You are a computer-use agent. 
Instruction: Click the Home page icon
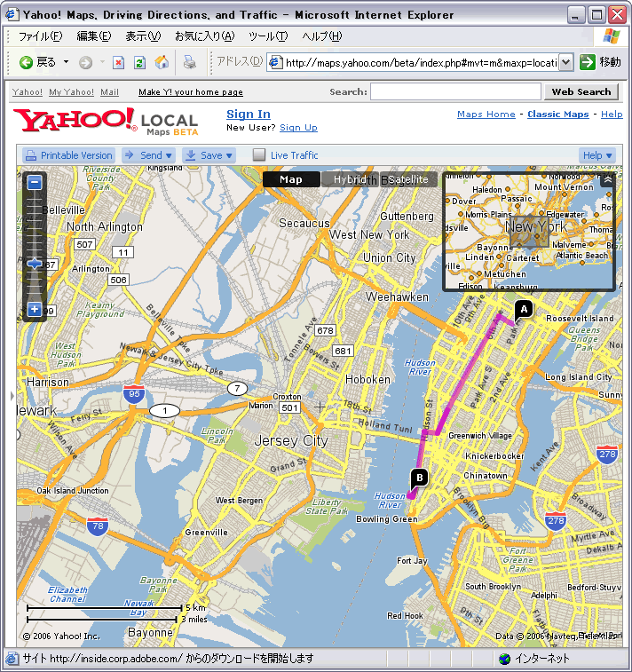pyautogui.click(x=162, y=62)
